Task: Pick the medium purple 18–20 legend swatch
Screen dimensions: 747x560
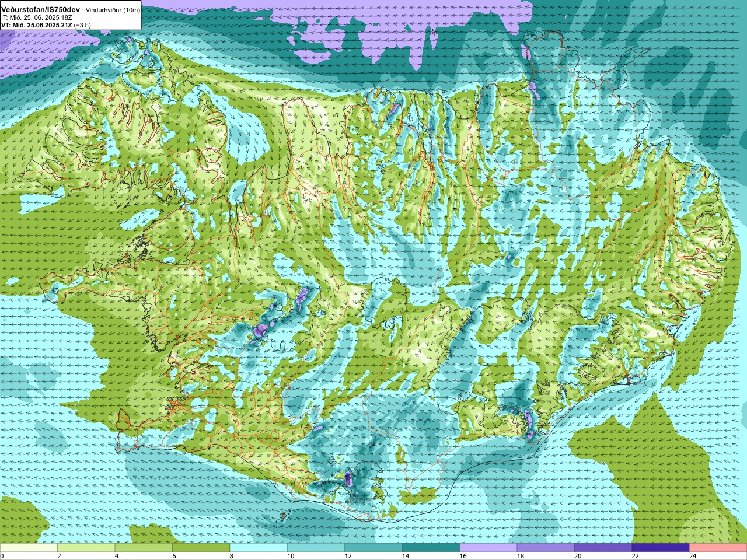Action: [546, 548]
